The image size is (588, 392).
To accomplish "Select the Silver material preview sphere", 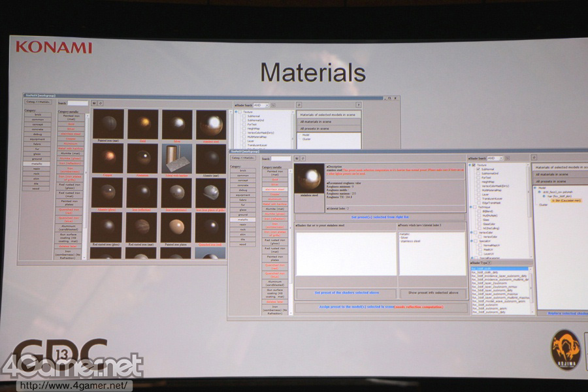I will 177,123.
